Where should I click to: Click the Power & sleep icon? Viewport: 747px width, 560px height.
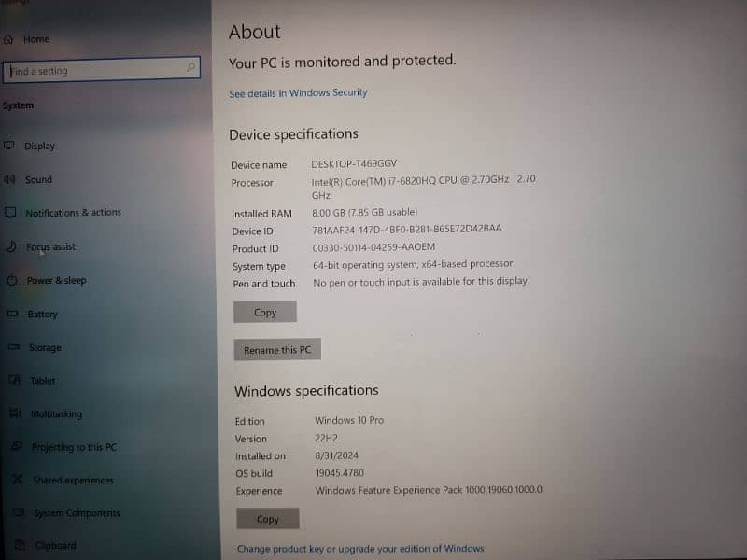pyautogui.click(x=11, y=280)
